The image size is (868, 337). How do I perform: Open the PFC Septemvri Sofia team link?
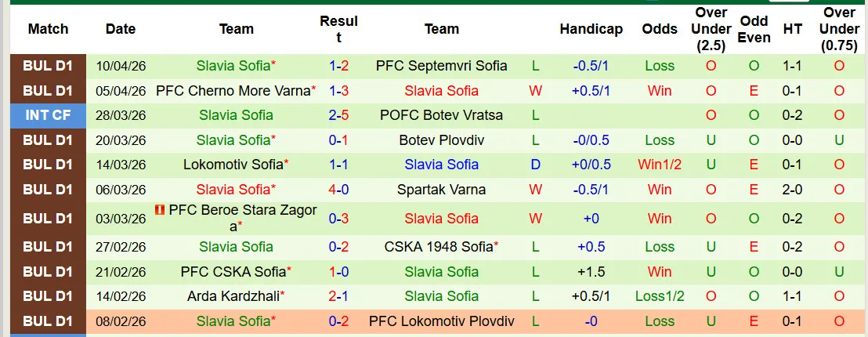[x=441, y=66]
